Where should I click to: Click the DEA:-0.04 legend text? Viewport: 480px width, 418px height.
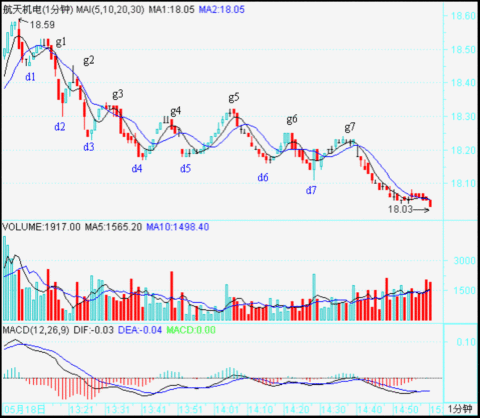point(140,330)
